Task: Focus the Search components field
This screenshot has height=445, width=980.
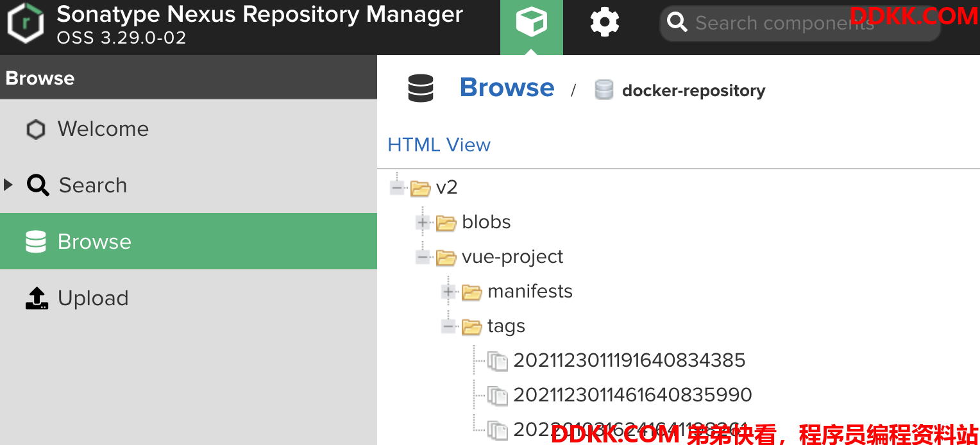Action: click(800, 24)
